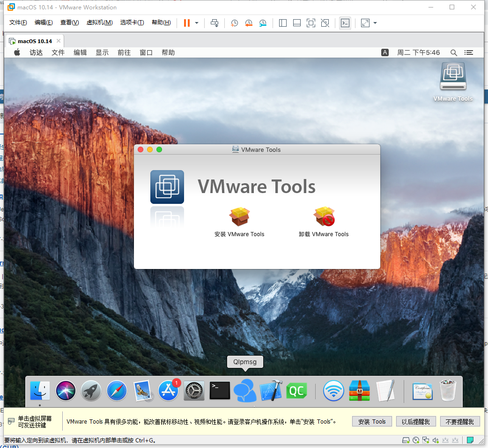Open the power options dropdown arrow
This screenshot has height=448, width=488.
(196, 22)
